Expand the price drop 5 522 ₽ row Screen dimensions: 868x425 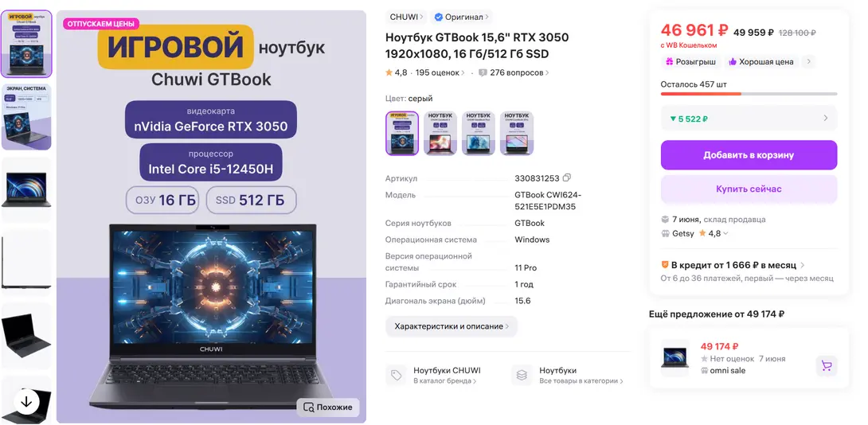pyautogui.click(x=749, y=119)
